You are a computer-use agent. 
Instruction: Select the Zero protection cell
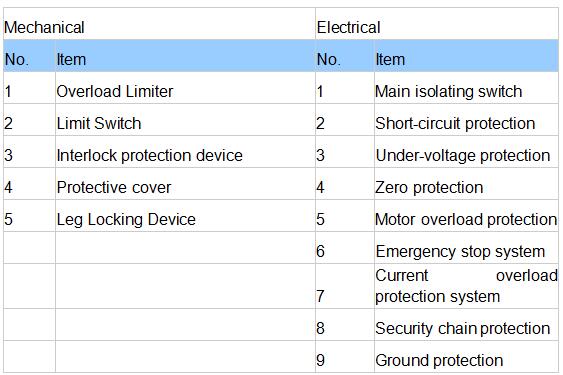[466, 184]
